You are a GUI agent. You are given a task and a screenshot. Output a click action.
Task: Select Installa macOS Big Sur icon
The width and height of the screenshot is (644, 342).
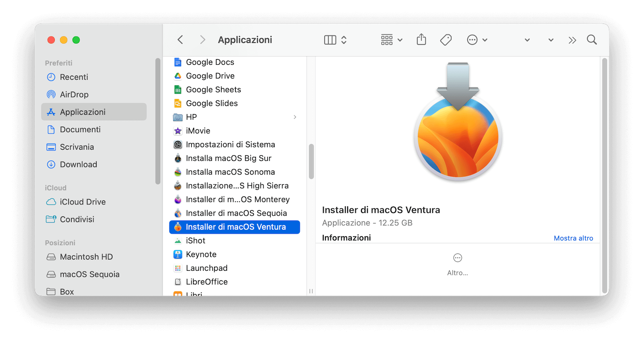[x=178, y=158]
